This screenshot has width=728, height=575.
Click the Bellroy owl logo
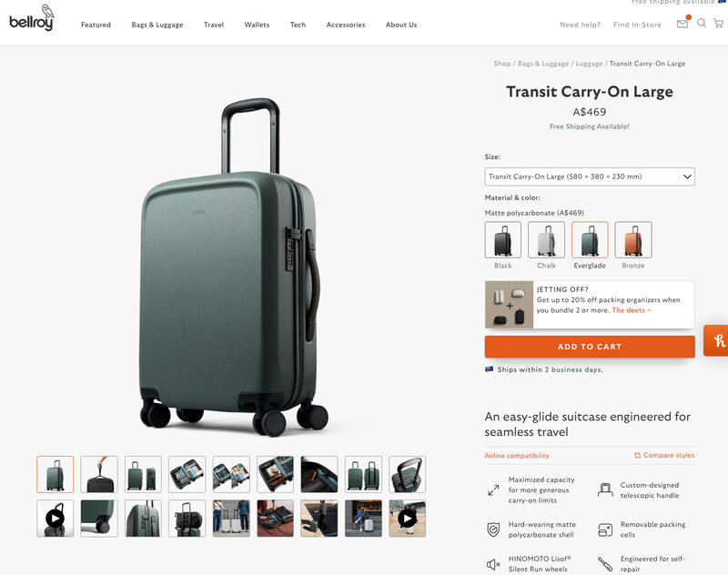tap(31, 18)
